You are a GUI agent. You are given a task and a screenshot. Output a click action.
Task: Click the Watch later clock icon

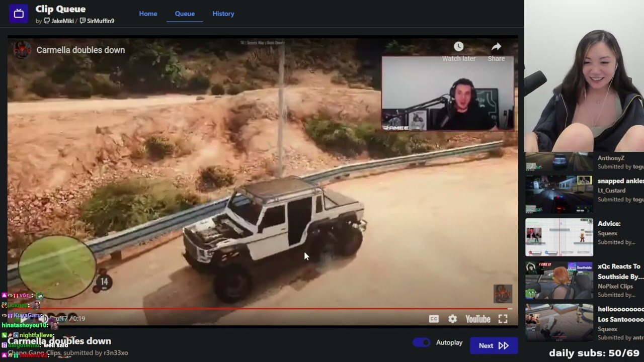click(x=458, y=47)
